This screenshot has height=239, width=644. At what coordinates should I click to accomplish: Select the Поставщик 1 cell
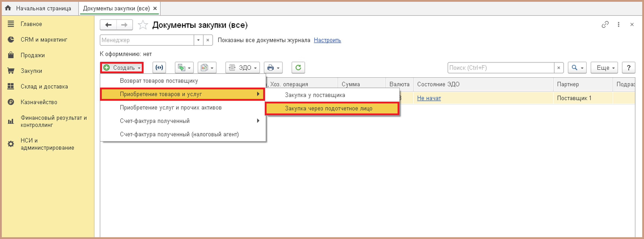coord(583,98)
